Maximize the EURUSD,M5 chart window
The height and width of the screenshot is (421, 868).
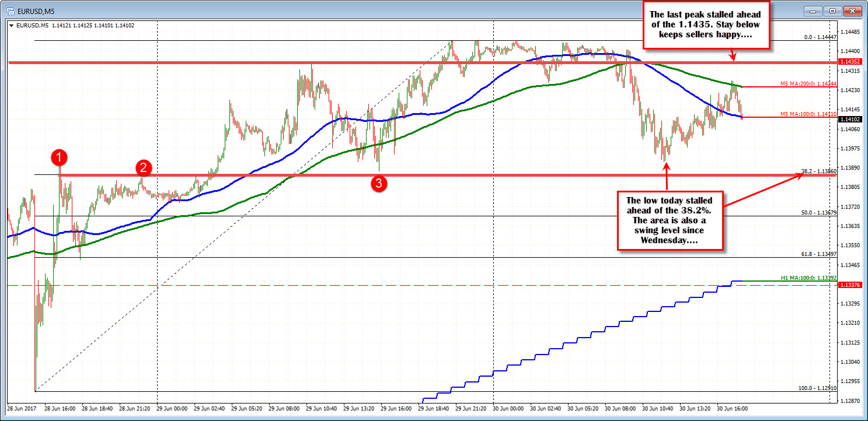click(832, 10)
